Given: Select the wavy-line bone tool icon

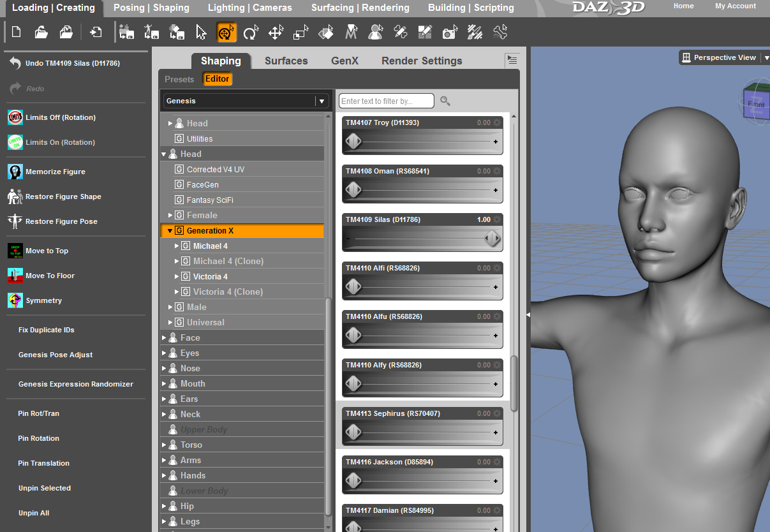Looking at the screenshot, I should pyautogui.click(x=500, y=32).
